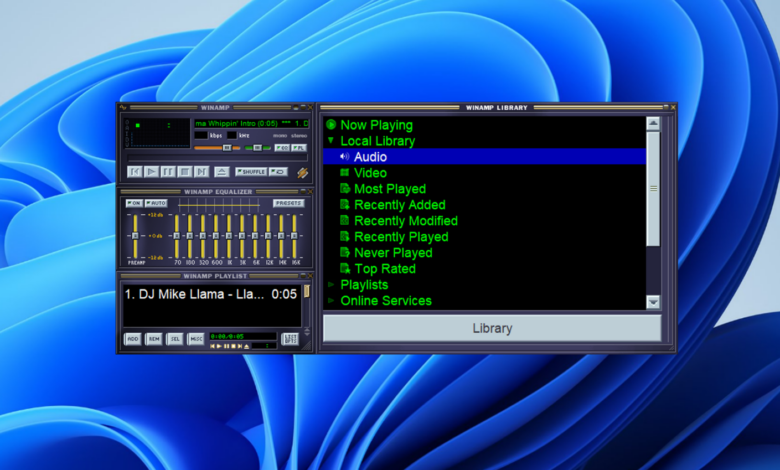Click the PREAMP slider in equalizer

135,236
